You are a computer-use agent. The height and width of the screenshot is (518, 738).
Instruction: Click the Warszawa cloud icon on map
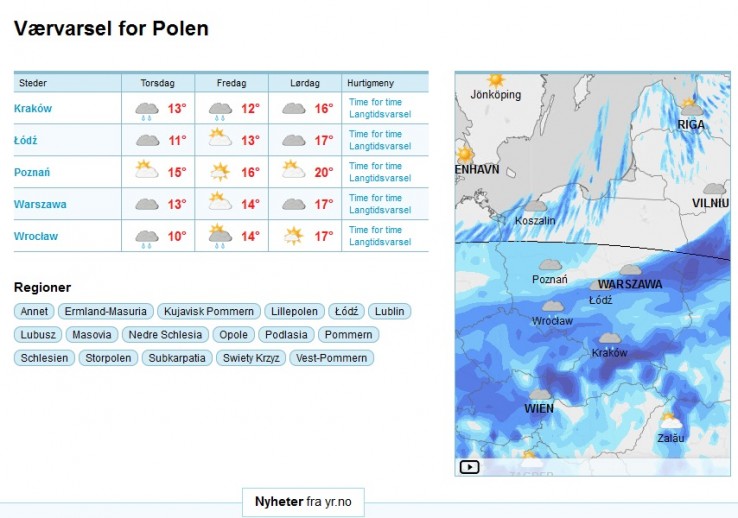[630, 270]
